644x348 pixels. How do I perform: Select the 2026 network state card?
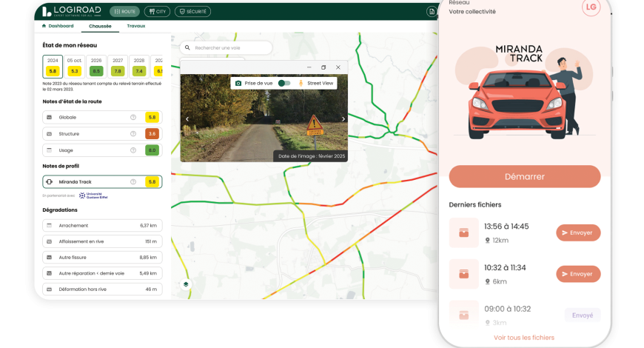[x=96, y=66]
